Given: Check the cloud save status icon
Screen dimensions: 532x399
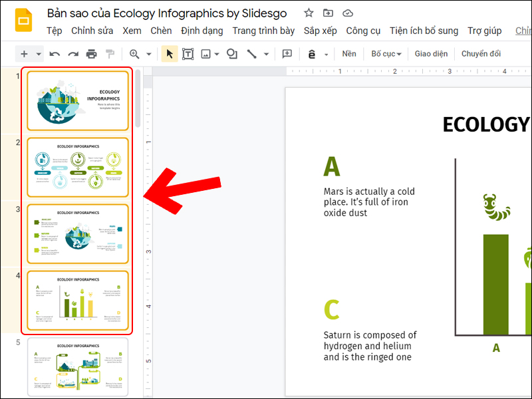Looking at the screenshot, I should (348, 13).
